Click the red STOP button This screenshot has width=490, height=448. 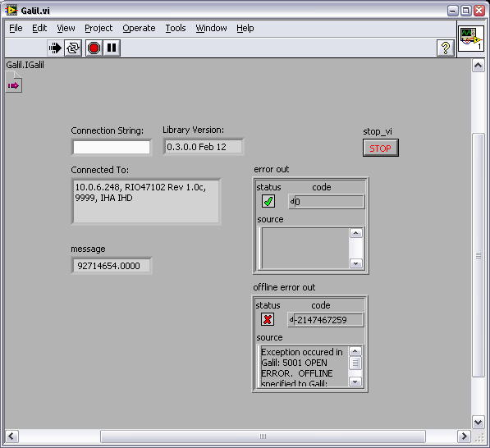click(x=381, y=148)
